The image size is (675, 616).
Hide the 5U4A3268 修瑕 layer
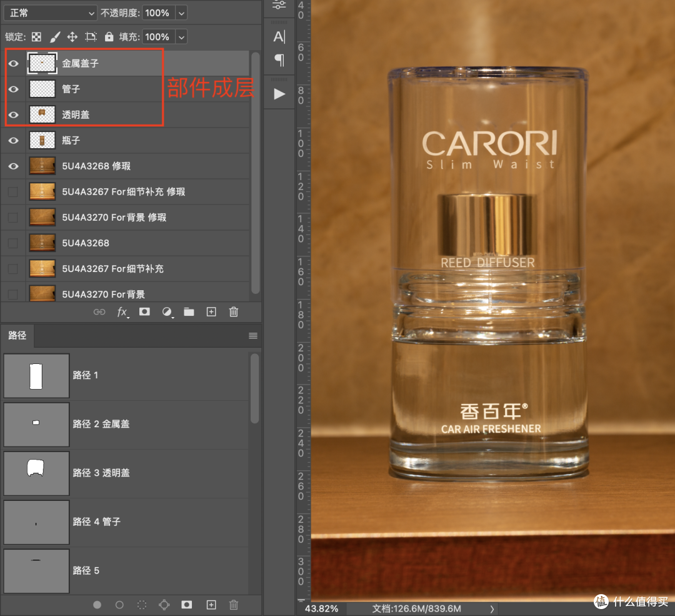[13, 166]
